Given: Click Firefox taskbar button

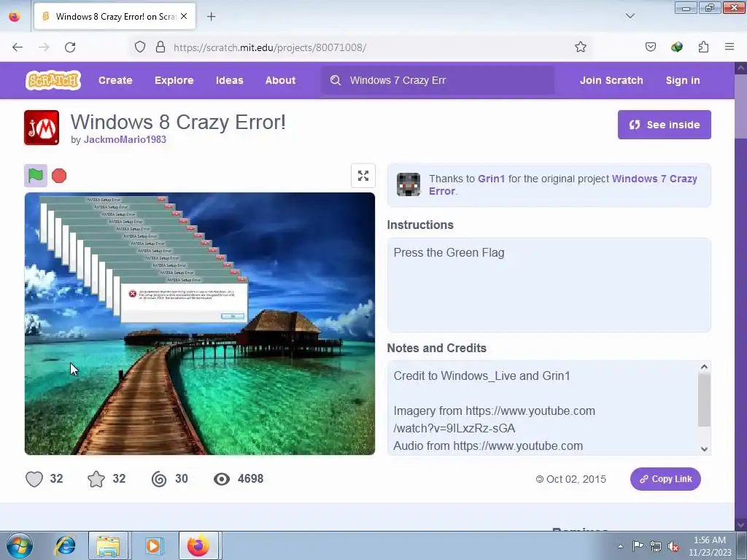Looking at the screenshot, I should (x=198, y=545).
